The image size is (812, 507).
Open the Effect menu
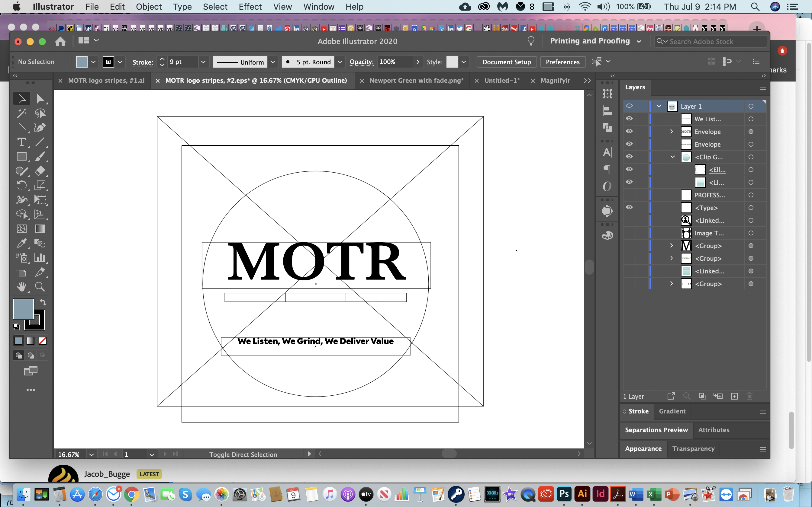(250, 7)
